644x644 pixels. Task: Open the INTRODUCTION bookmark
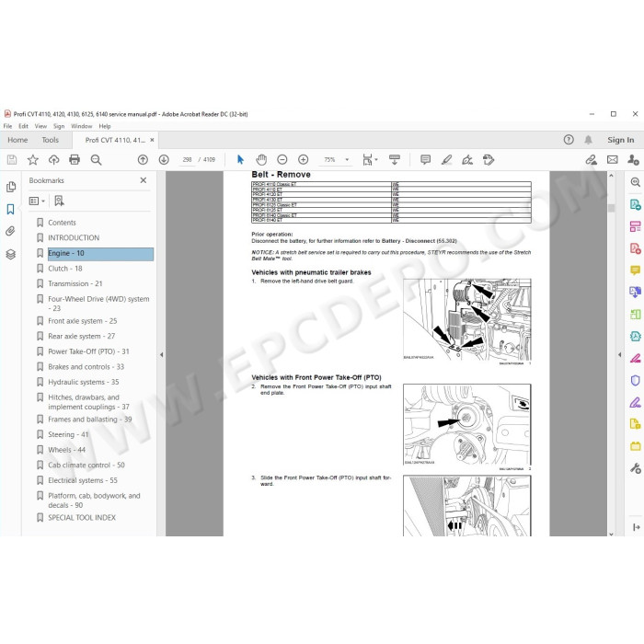(74, 237)
